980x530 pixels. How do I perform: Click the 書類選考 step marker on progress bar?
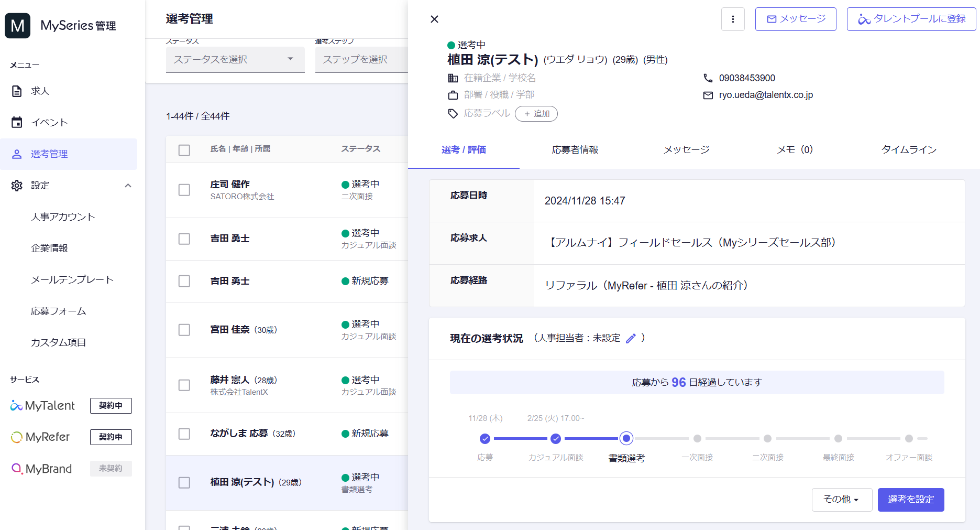point(626,438)
